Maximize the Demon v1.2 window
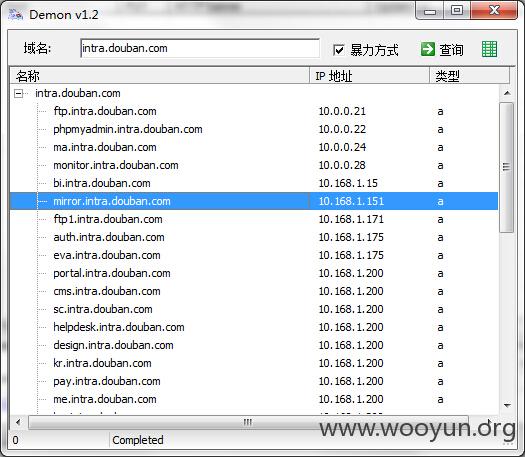Image resolution: width=525 pixels, height=457 pixels. point(457,11)
